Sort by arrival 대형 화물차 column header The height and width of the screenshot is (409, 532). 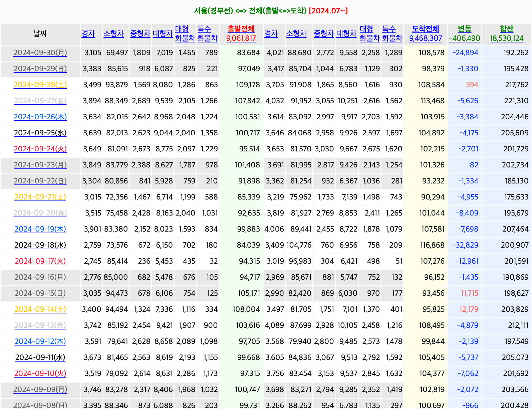(x=370, y=34)
